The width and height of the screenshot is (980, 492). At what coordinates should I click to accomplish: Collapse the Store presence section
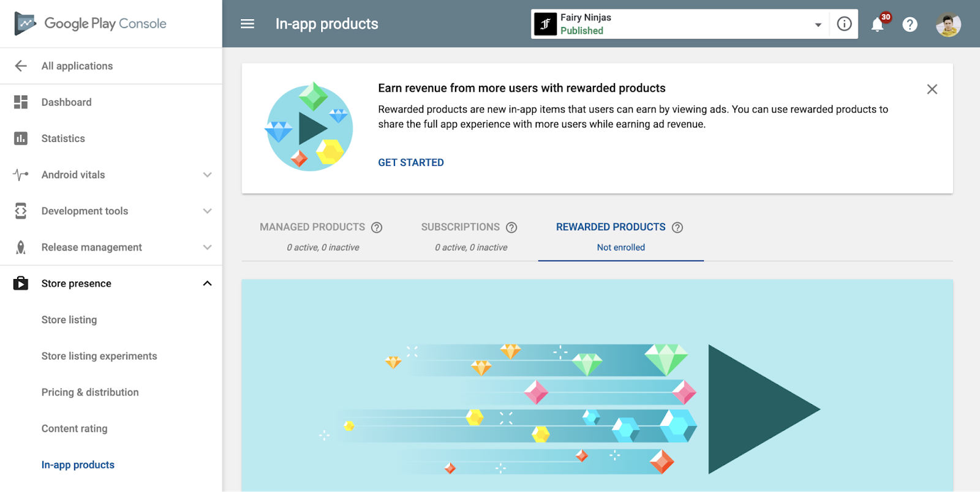click(208, 283)
